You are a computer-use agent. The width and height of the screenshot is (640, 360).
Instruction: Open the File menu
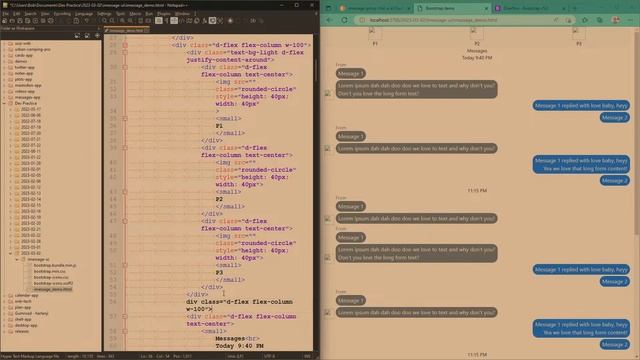6,14
